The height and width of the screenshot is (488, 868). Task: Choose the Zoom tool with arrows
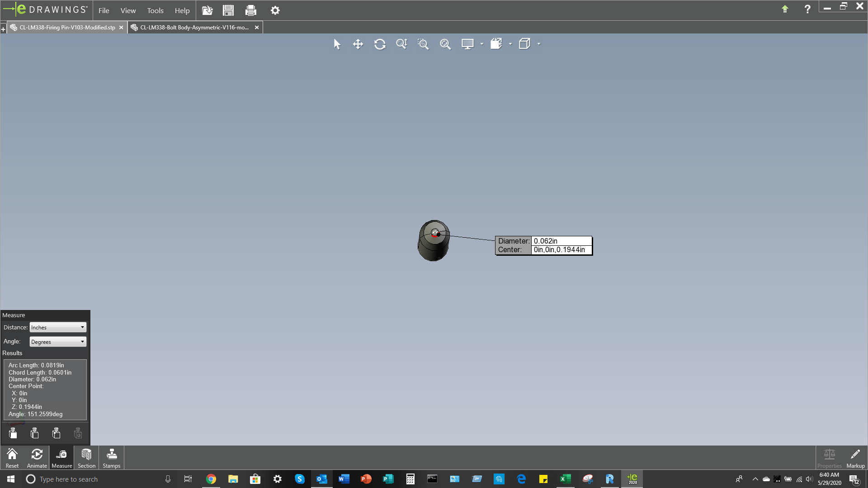(x=401, y=44)
